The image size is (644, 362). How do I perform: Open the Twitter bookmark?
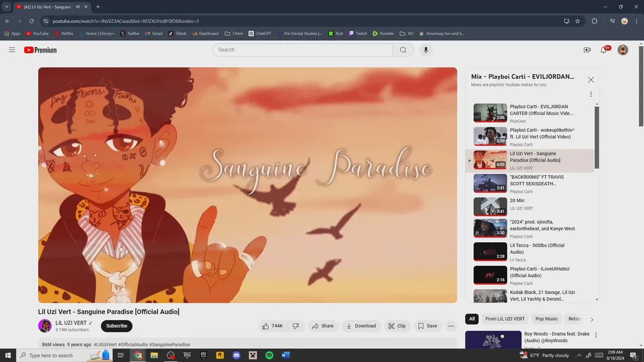tap(129, 34)
